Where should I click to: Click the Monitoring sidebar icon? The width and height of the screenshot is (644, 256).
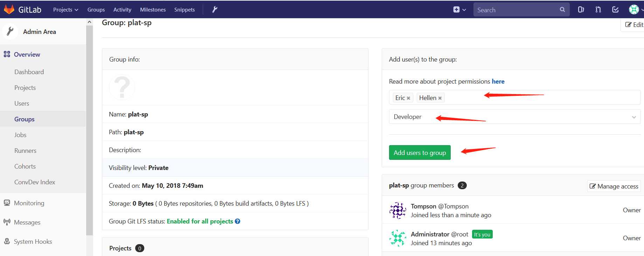[7, 203]
